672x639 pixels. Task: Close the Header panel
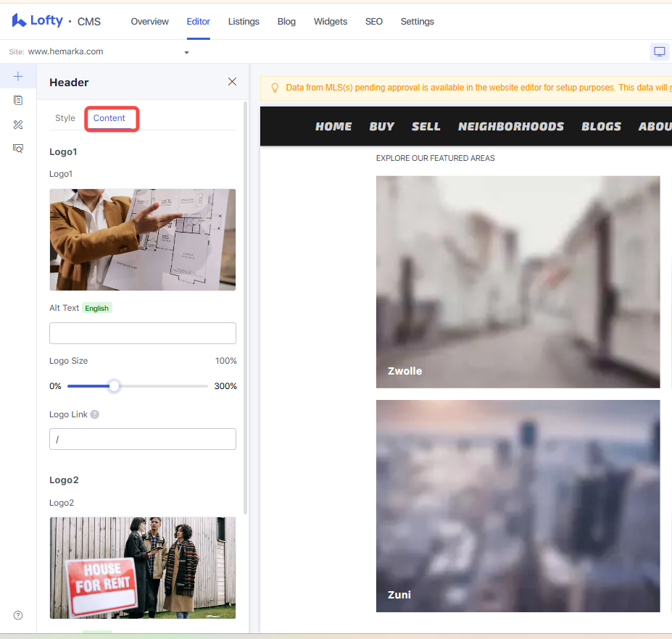[232, 82]
